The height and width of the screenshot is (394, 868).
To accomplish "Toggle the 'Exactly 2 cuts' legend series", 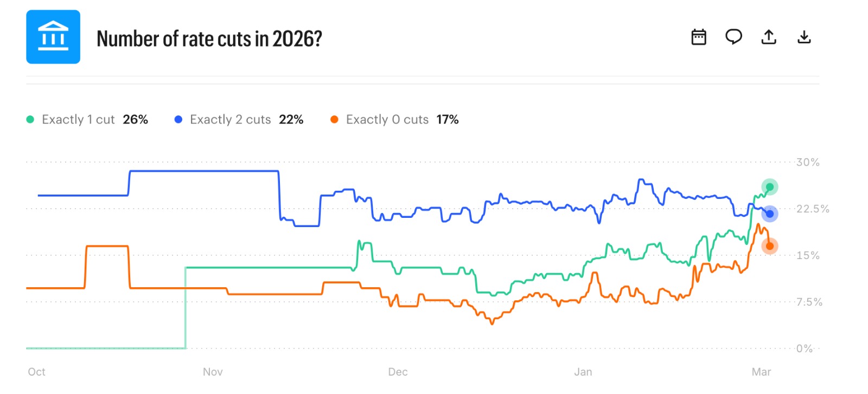I will tap(230, 119).
